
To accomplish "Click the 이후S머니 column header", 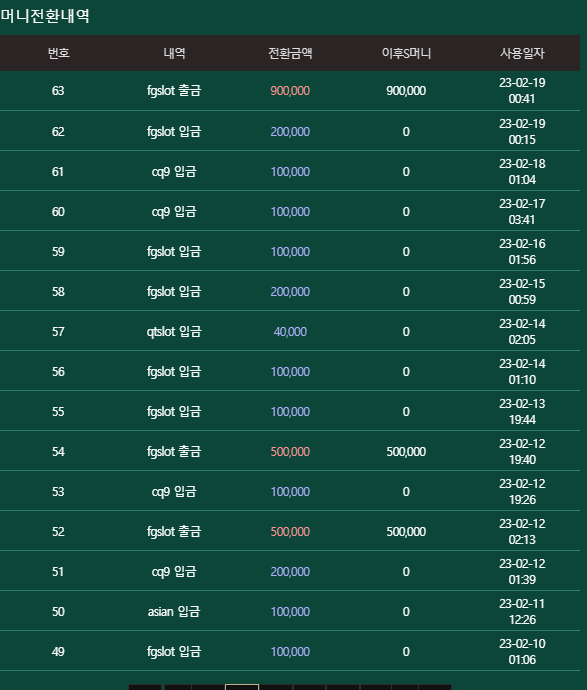I will [x=406, y=53].
